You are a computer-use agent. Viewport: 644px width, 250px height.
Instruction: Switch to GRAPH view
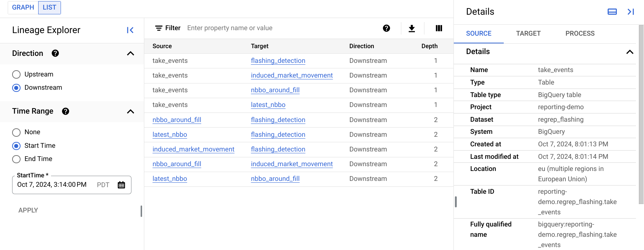click(x=23, y=7)
